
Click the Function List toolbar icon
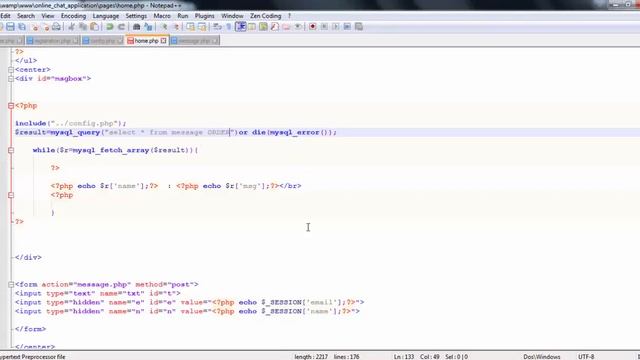click(x=274, y=27)
